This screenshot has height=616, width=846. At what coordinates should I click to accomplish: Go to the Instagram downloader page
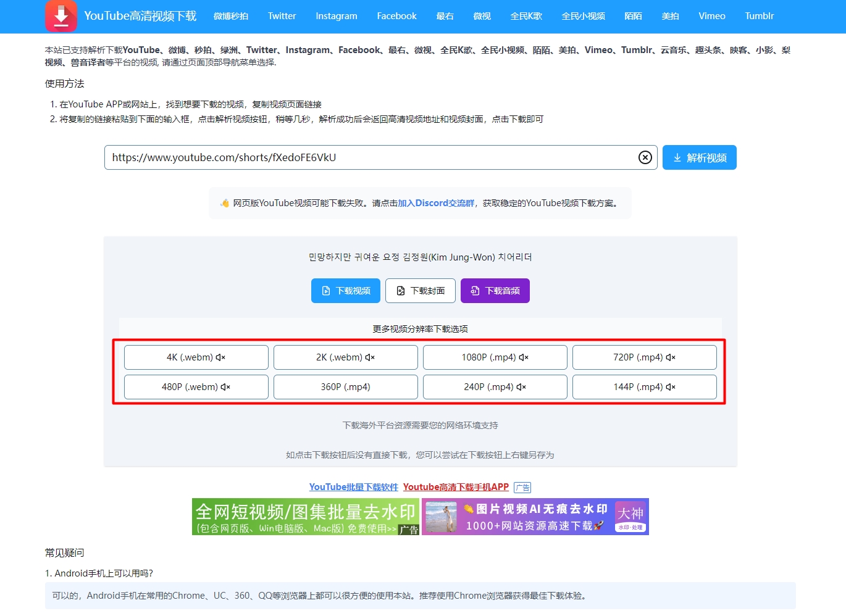[337, 16]
